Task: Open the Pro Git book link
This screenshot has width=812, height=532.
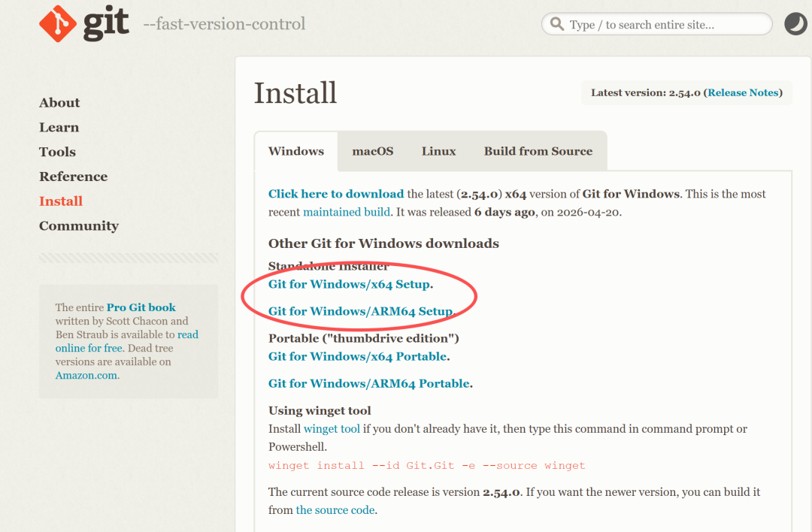Action: (x=141, y=307)
